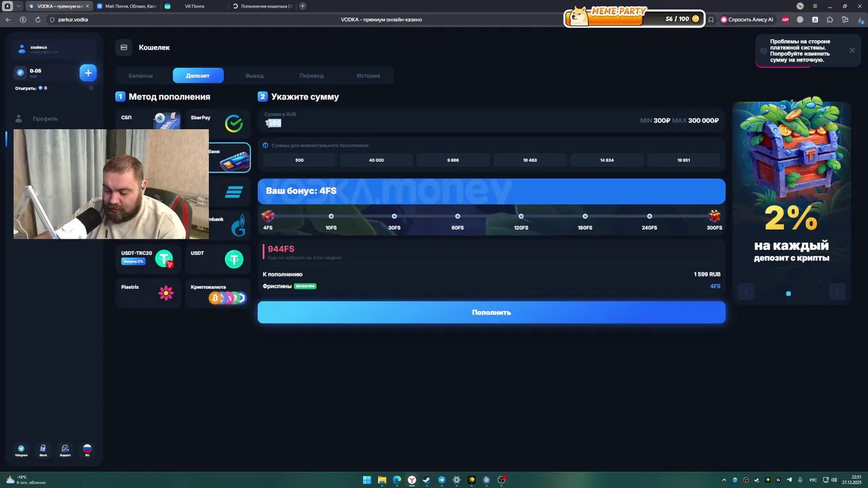Viewport: 868px width, 488px height.
Task: Open the Block icon in the sidebar
Action: tap(43, 450)
